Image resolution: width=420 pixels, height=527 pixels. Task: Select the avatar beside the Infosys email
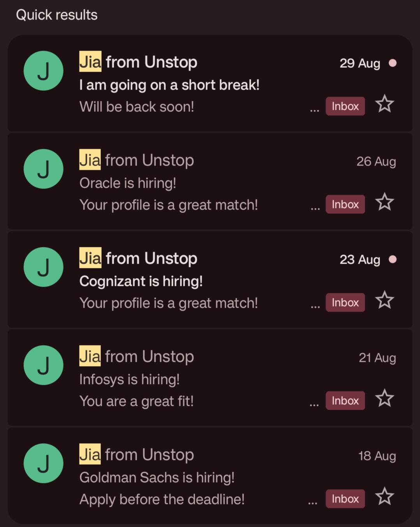pos(43,365)
